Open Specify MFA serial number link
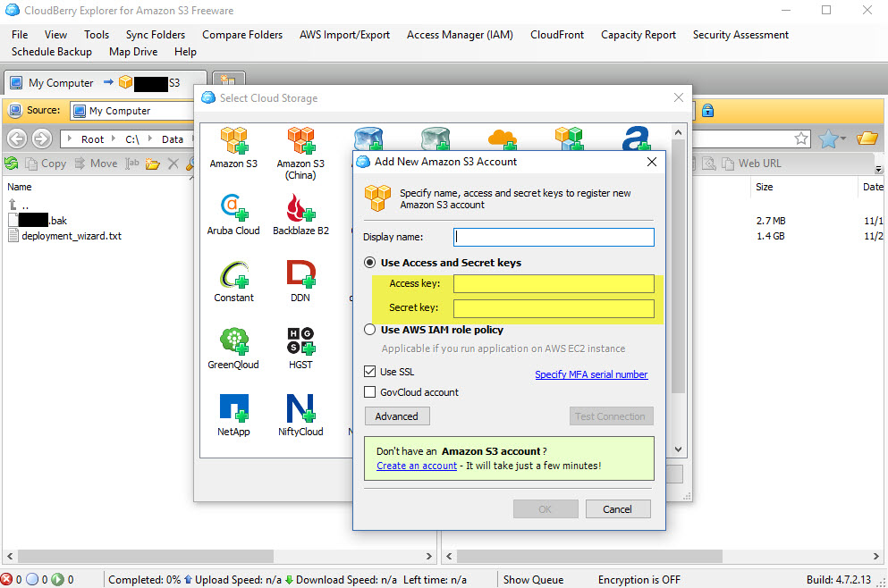Image resolution: width=888 pixels, height=588 pixels. [591, 374]
